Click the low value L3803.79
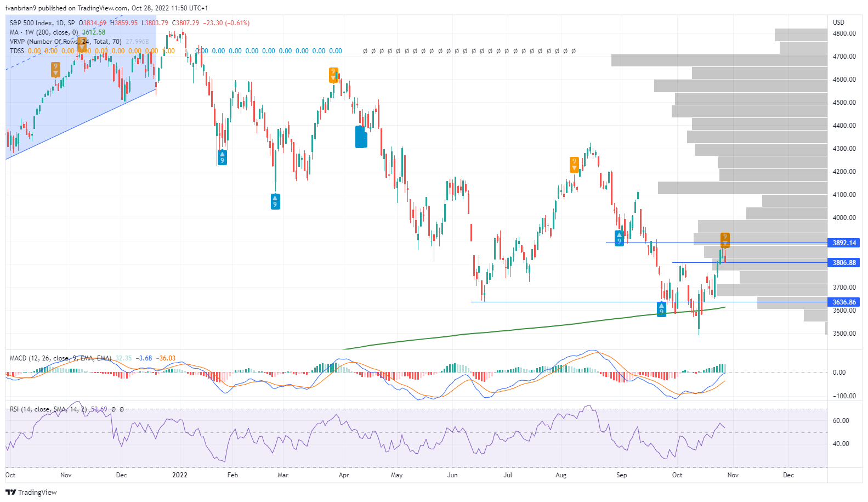The width and height of the screenshot is (868, 502). click(x=155, y=23)
